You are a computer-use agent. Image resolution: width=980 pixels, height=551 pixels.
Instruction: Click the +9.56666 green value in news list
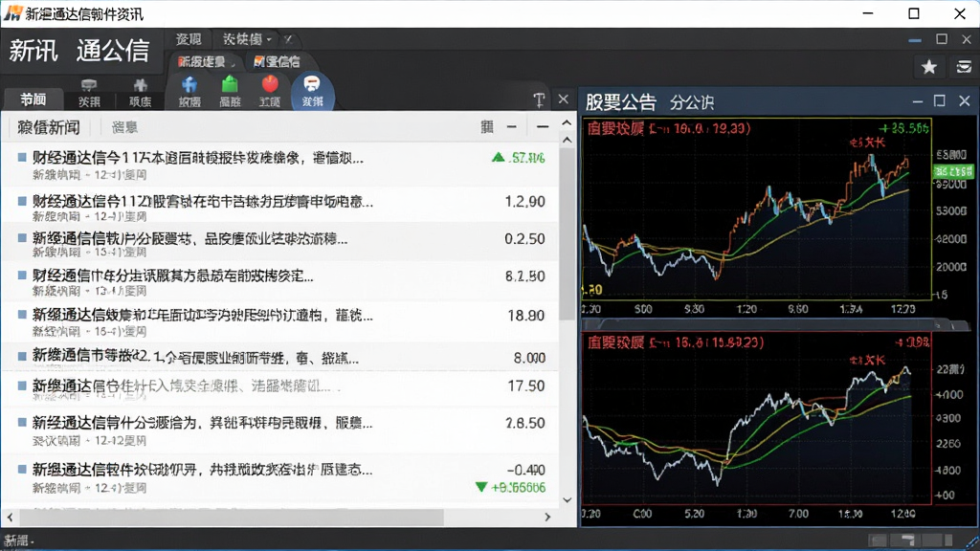[518, 487]
